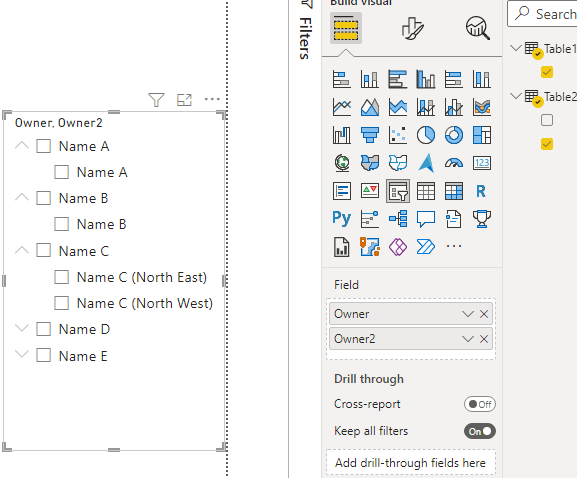Select the Stacked column chart visual
The width and height of the screenshot is (577, 478).
point(369,79)
